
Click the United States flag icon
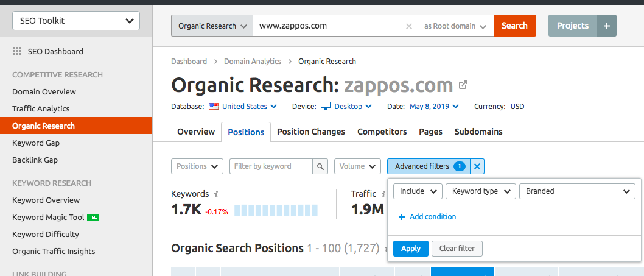pyautogui.click(x=214, y=106)
